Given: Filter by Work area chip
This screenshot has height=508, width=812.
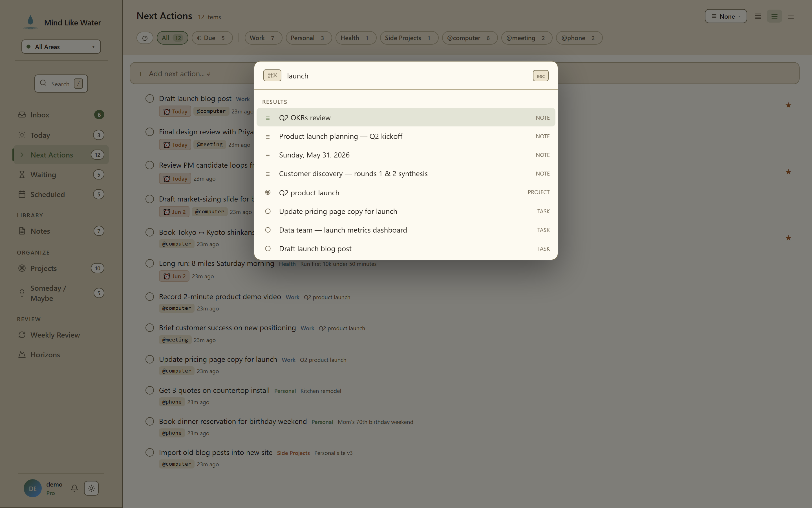Looking at the screenshot, I should coord(263,38).
